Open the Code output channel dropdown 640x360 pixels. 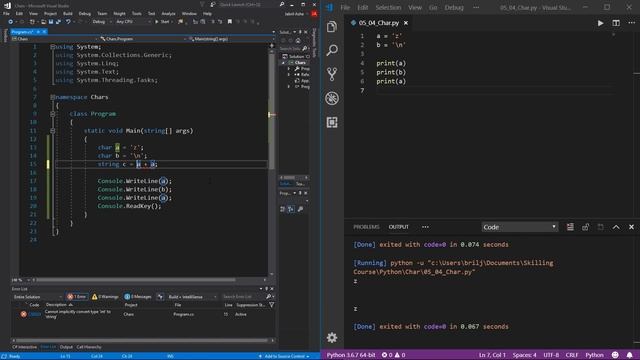click(519, 227)
